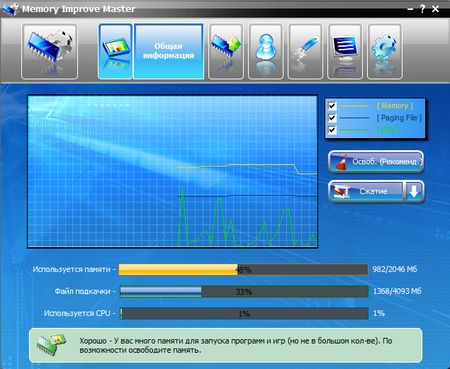Click the app logo in title bar

(x=9, y=8)
